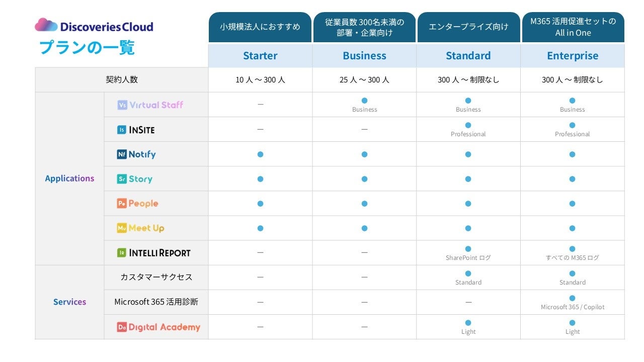Click the M365 活用促進セットの All in One banner
644x362 pixels.
pos(573,27)
